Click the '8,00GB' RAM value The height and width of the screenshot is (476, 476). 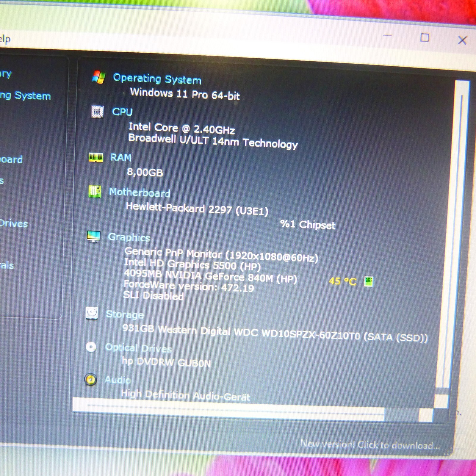[x=145, y=172]
